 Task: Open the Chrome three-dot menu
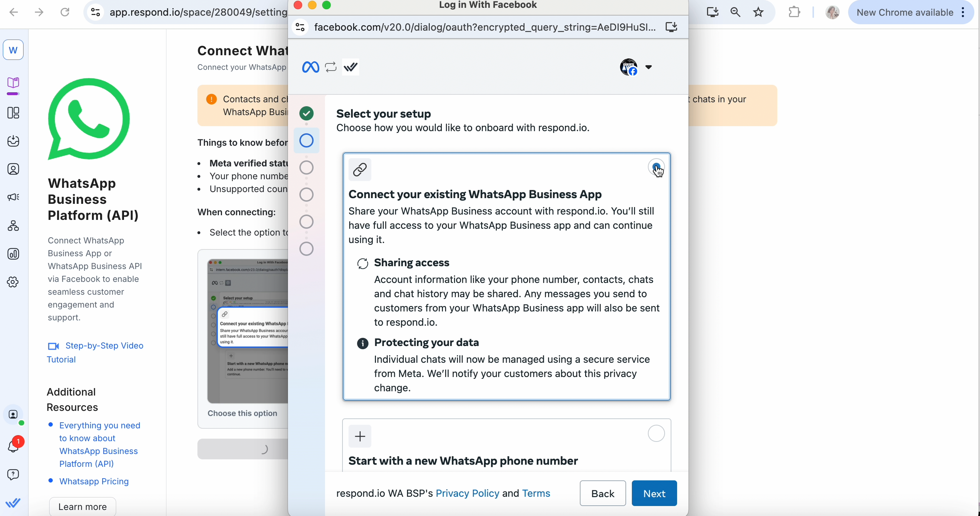point(963,12)
